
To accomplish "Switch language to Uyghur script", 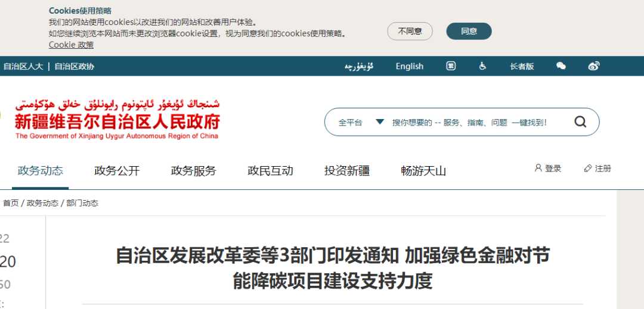I will pos(359,66).
